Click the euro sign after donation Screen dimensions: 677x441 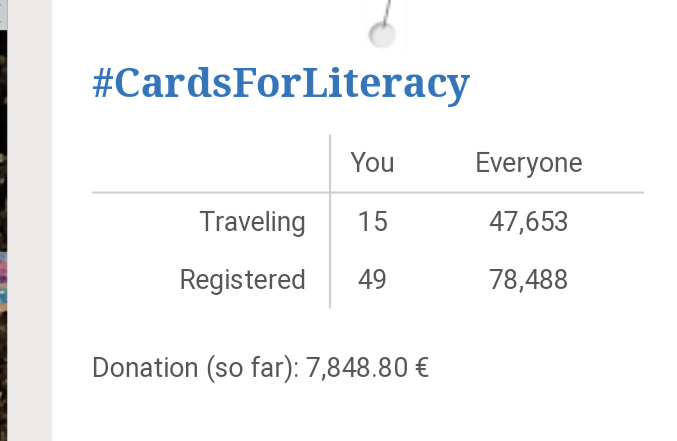tap(422, 368)
